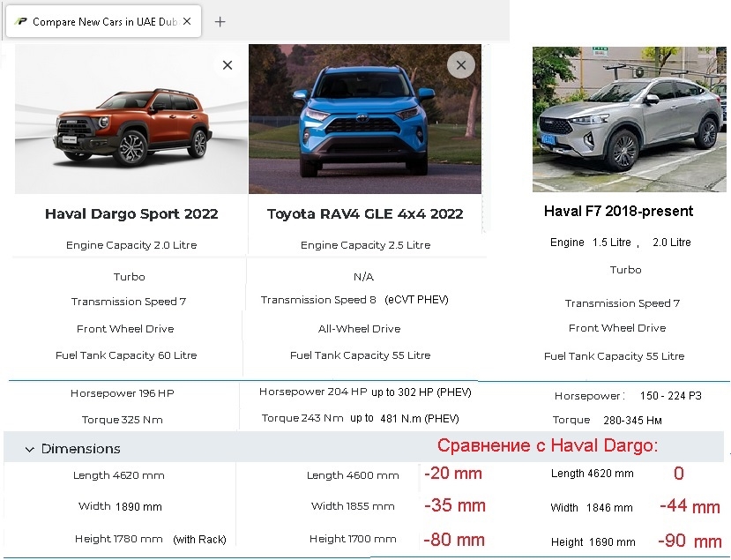Click the red '0' length difference

click(679, 474)
